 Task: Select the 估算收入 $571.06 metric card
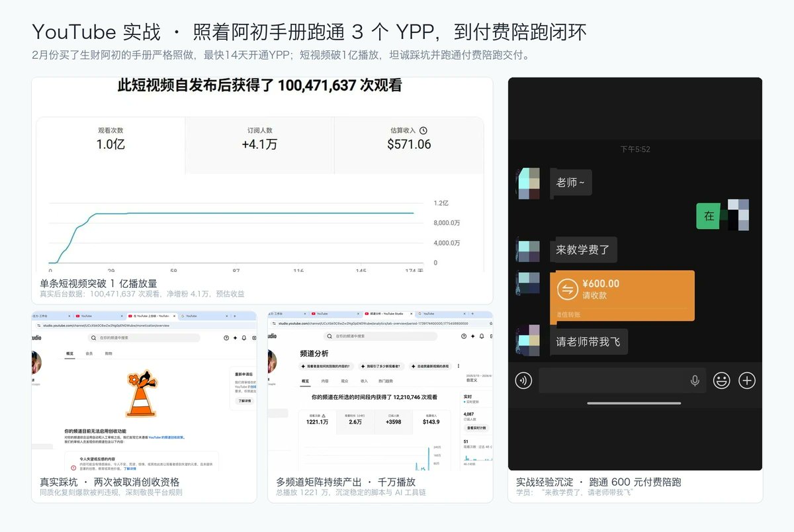(409, 146)
